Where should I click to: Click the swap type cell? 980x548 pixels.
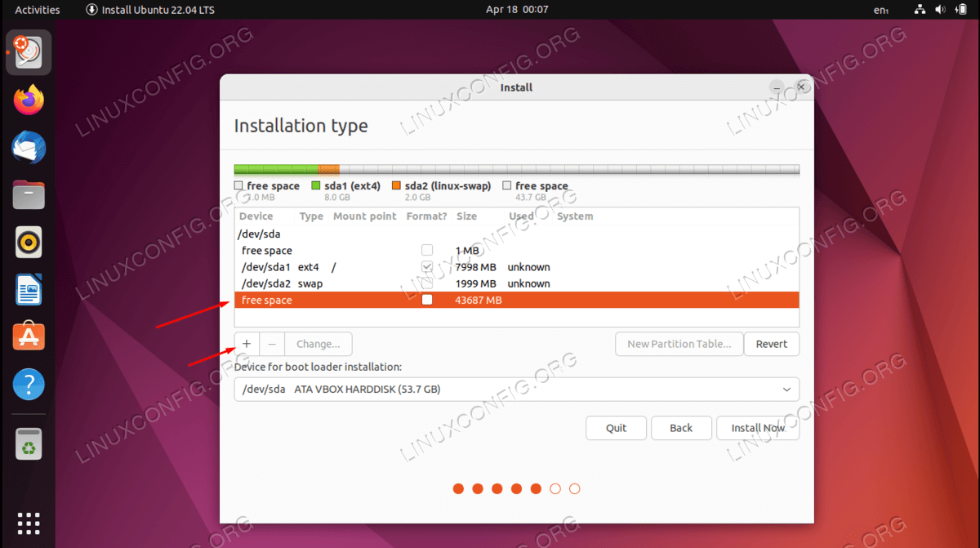pos(310,283)
